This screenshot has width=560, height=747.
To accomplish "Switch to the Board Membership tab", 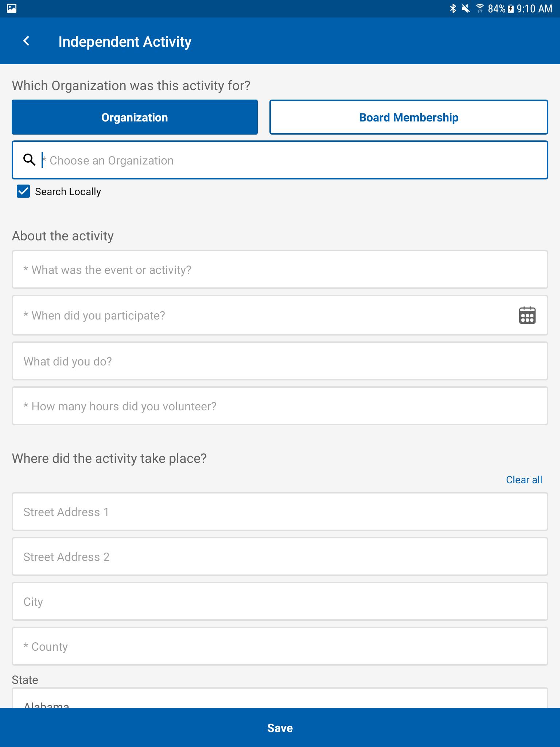I will tap(409, 117).
